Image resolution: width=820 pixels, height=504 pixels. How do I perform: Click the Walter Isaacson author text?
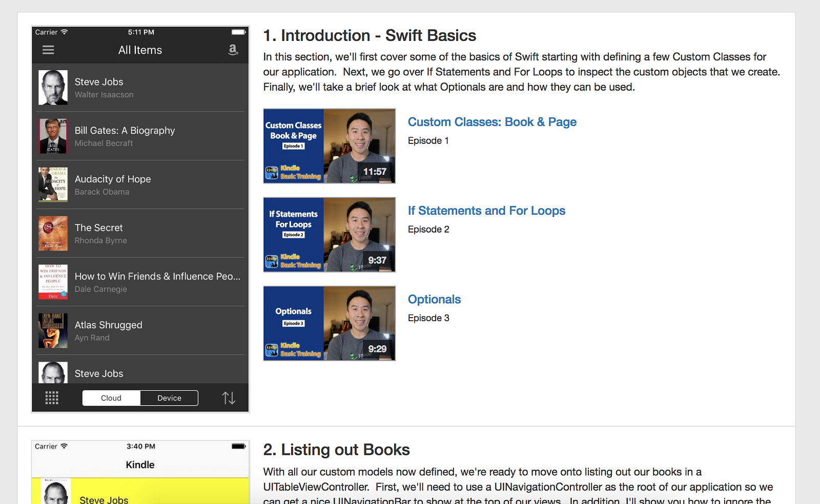[104, 95]
